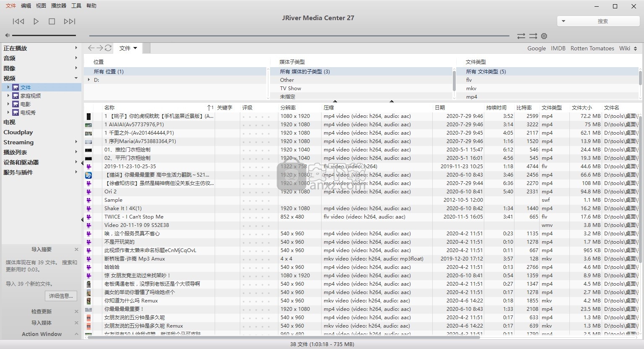Click the 详细信息... button
The height and width of the screenshot is (349, 644).
(61, 296)
